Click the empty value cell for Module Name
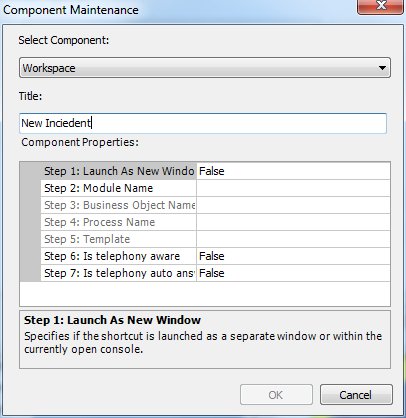This screenshot has height=418, width=406. tap(293, 188)
